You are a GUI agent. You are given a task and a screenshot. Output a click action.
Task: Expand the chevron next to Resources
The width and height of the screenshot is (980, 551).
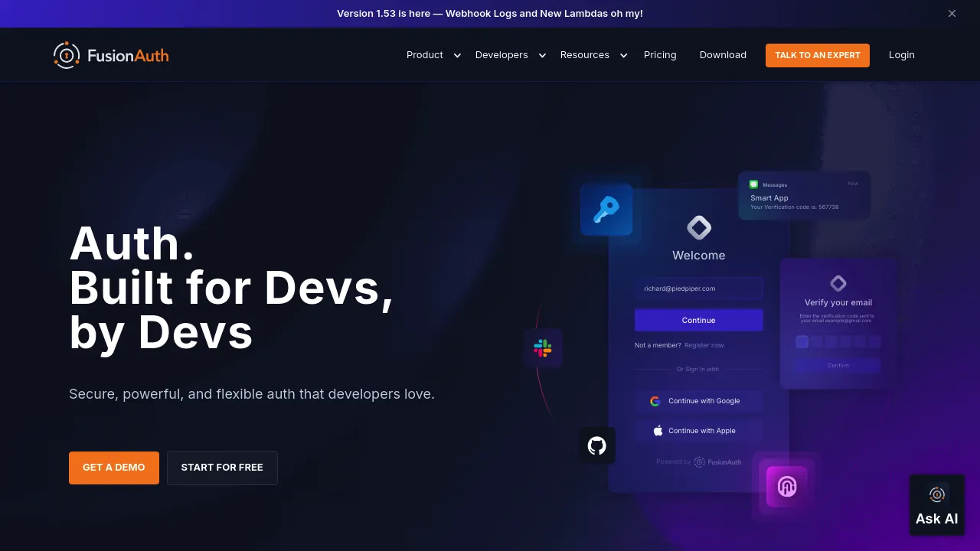624,55
